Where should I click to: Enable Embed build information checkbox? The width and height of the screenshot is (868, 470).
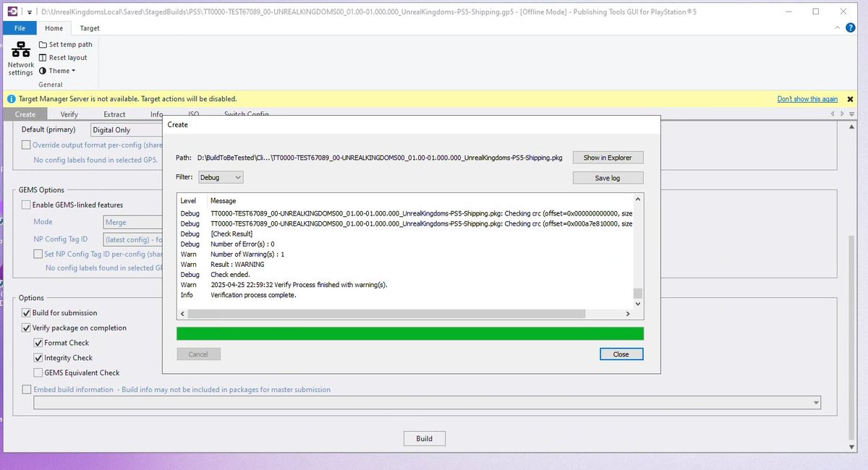[27, 390]
